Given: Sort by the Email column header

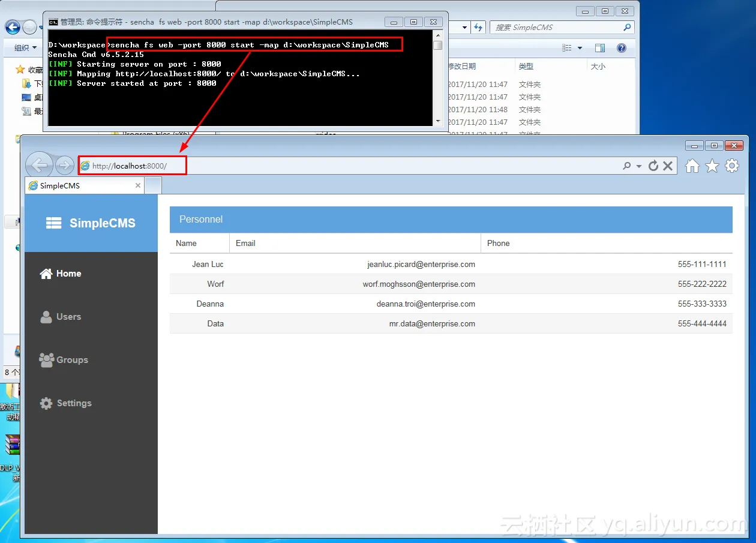Looking at the screenshot, I should pos(355,243).
